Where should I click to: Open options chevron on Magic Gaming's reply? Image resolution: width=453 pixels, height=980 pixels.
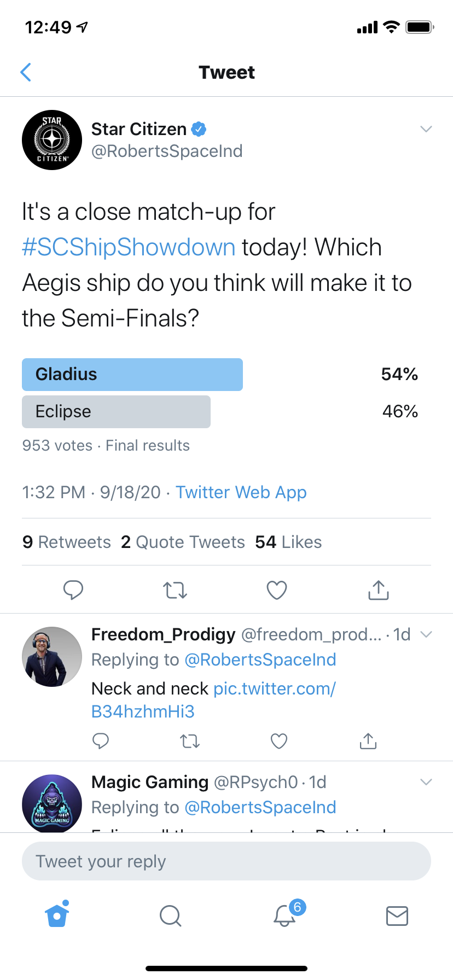(426, 782)
